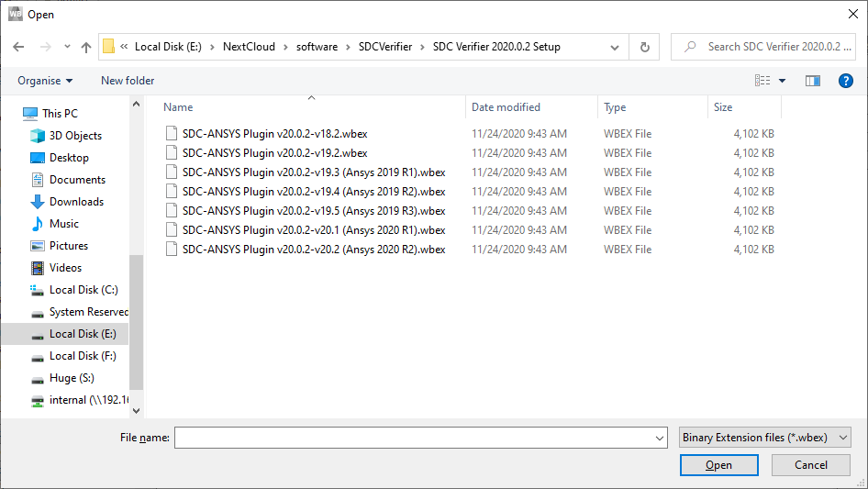
Task: Open the Organise menu
Action: [x=45, y=81]
